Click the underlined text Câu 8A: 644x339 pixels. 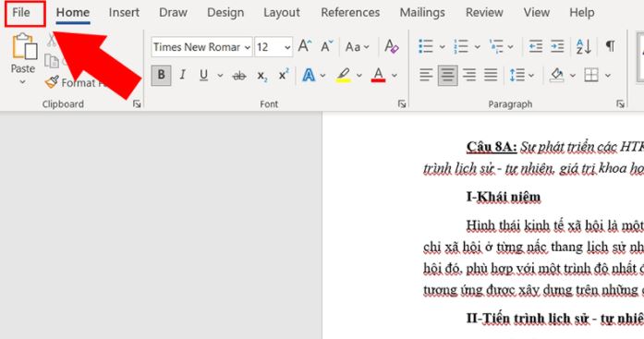coord(492,147)
